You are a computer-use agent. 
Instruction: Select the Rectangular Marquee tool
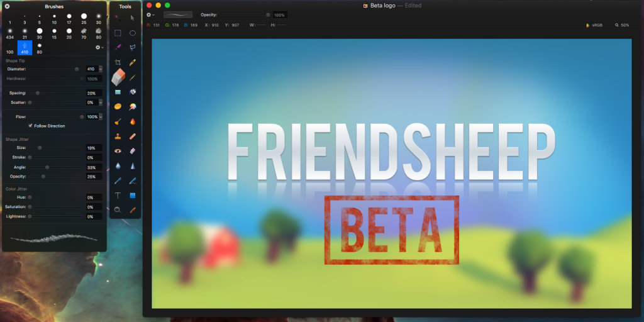pos(118,33)
